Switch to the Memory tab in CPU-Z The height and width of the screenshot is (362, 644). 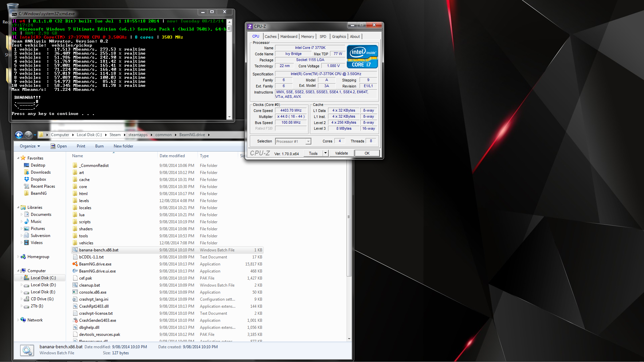pyautogui.click(x=308, y=37)
